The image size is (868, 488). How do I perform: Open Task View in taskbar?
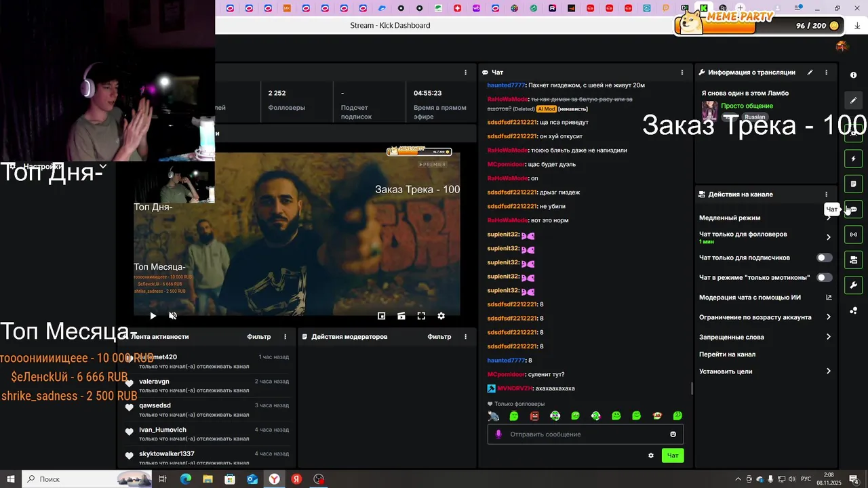163,479
